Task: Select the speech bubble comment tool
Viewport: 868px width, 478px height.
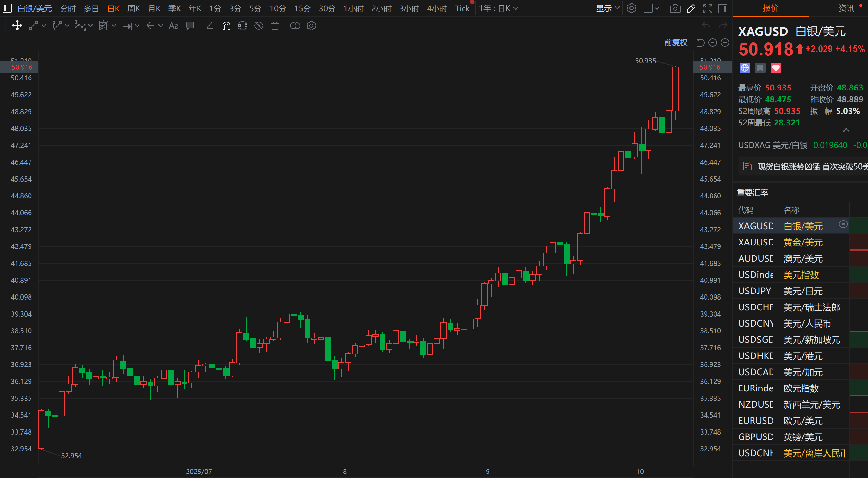Action: pyautogui.click(x=190, y=26)
